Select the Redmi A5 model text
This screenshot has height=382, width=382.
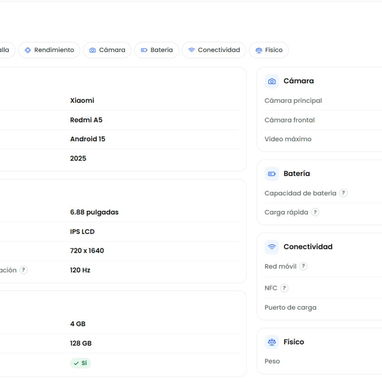click(x=86, y=120)
